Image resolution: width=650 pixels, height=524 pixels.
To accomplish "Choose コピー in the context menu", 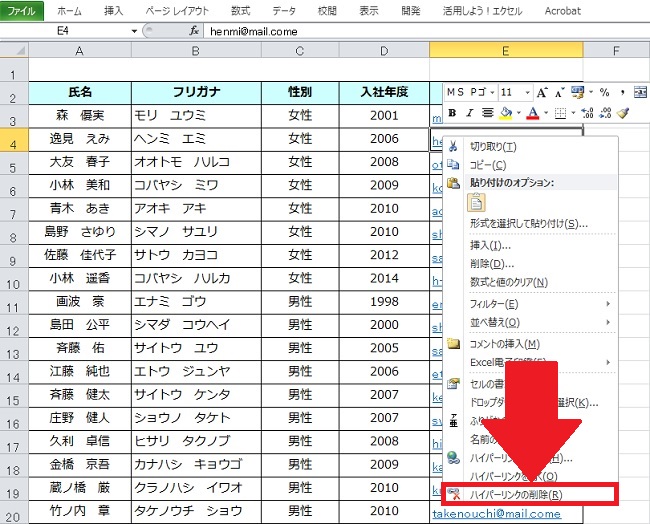I will coord(487,164).
